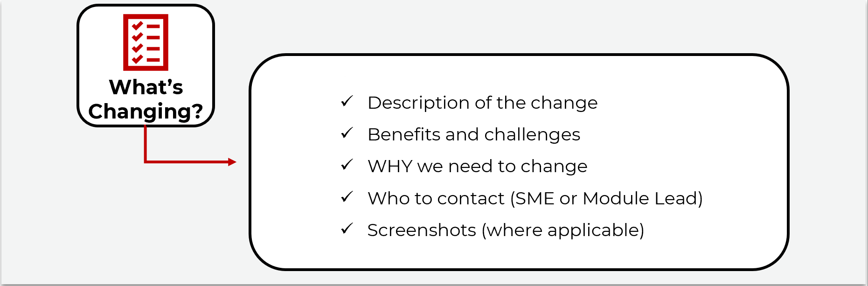Click the "(SME or Module Lead)" text
The image size is (868, 286).
coord(606,198)
